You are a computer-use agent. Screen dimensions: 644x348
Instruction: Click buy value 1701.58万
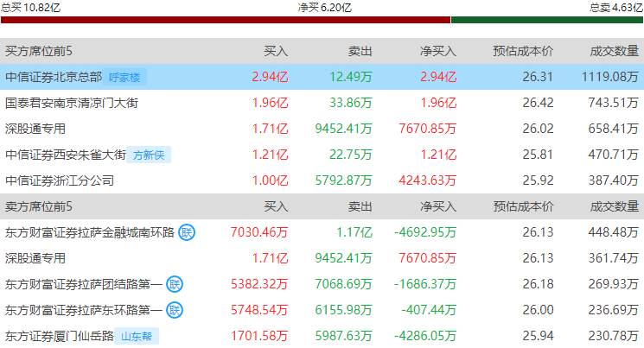[x=259, y=336]
